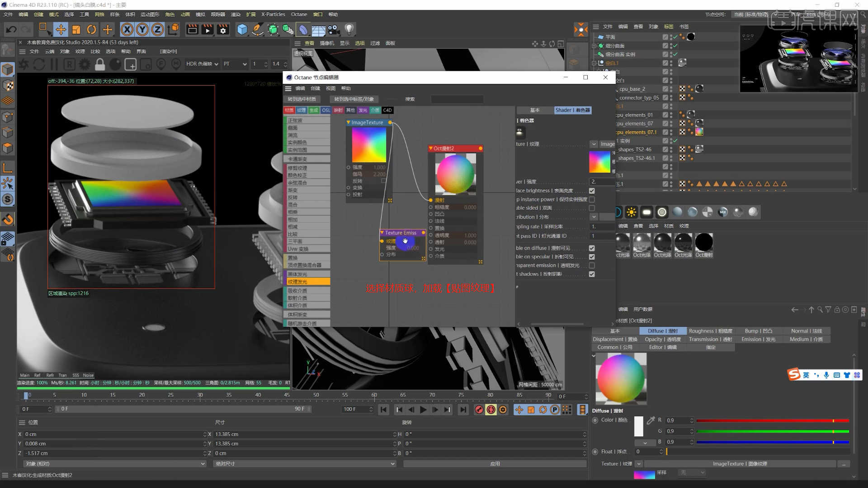Click the Render to Picture Viewer icon
The image size is (868, 488).
pos(207,29)
